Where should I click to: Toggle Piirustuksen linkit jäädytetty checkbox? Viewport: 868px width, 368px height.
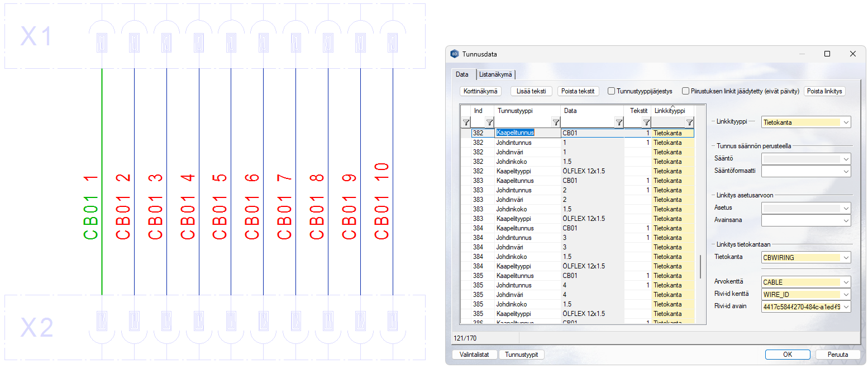pos(686,91)
